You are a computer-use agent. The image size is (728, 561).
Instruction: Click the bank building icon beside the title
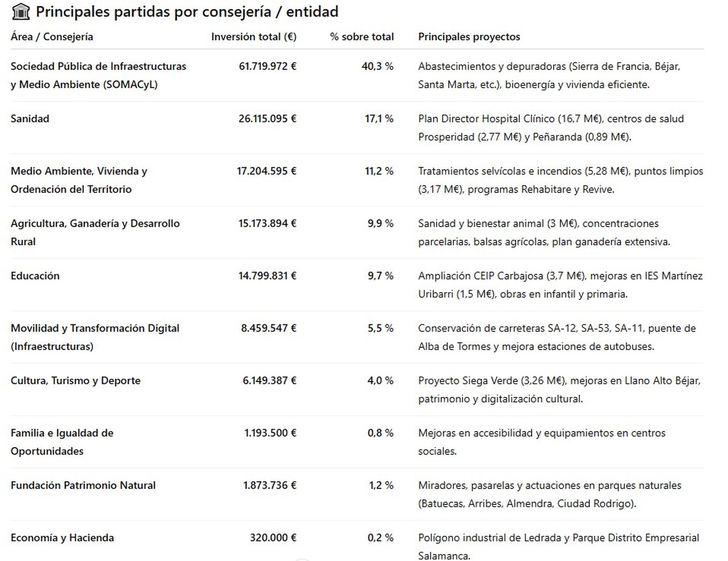(20, 12)
